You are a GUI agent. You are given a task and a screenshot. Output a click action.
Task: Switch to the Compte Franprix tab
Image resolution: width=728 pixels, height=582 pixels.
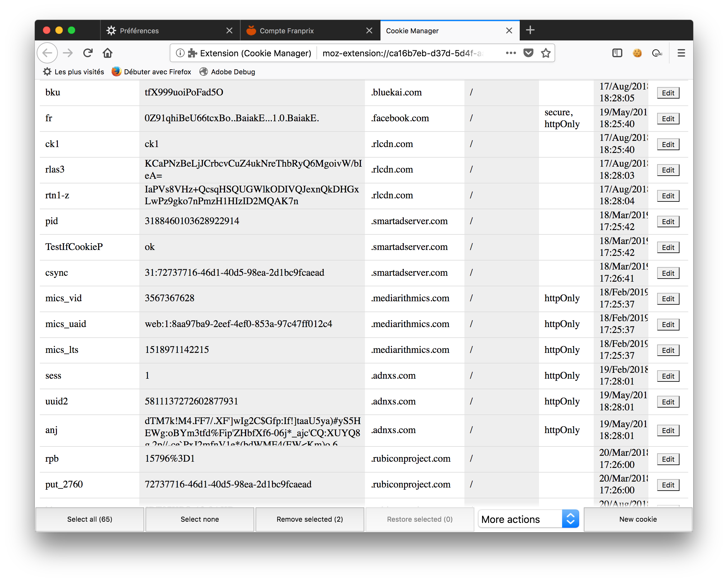[310, 31]
